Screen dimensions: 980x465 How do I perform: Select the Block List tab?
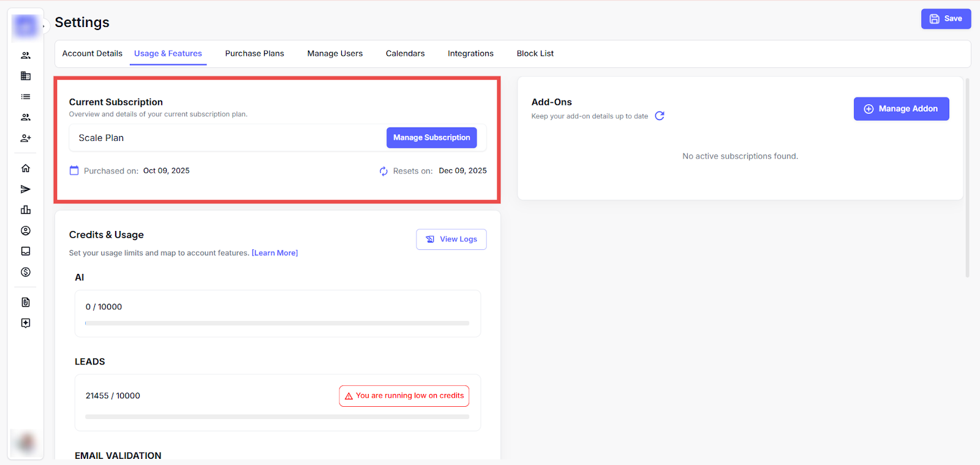[x=535, y=54]
